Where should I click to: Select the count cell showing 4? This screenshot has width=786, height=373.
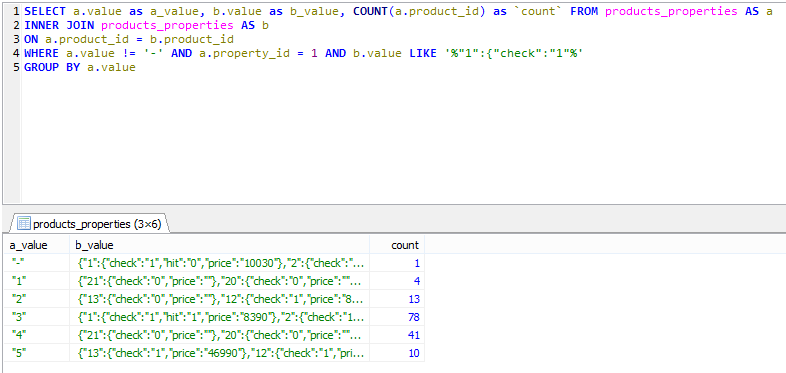(x=397, y=281)
